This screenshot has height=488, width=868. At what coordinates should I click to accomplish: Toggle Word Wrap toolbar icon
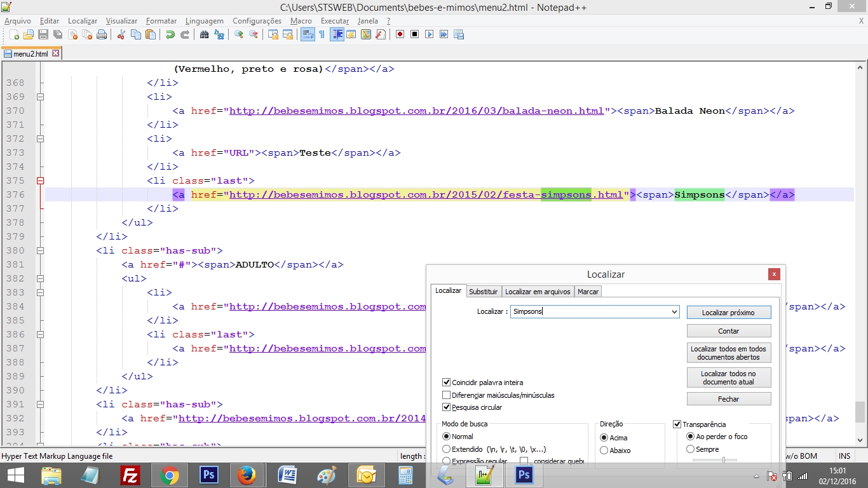308,34
